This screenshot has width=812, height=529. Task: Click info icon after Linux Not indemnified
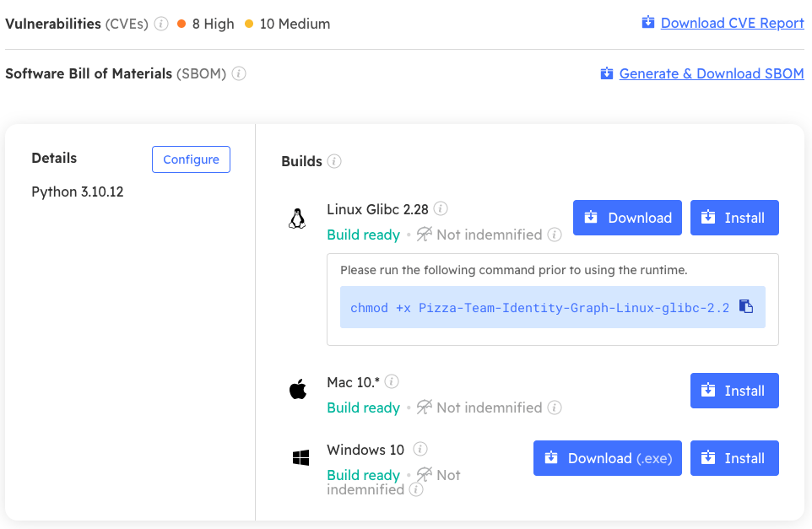coord(555,235)
